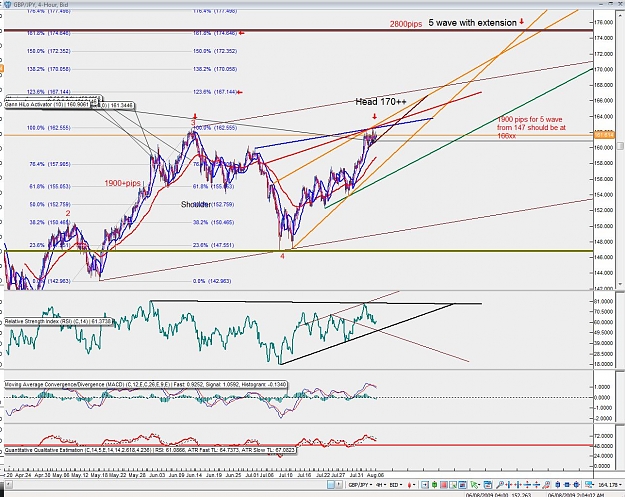This screenshot has height=497, width=625.
Task: Select the '1900+pips' red annotation
Action: (x=122, y=183)
